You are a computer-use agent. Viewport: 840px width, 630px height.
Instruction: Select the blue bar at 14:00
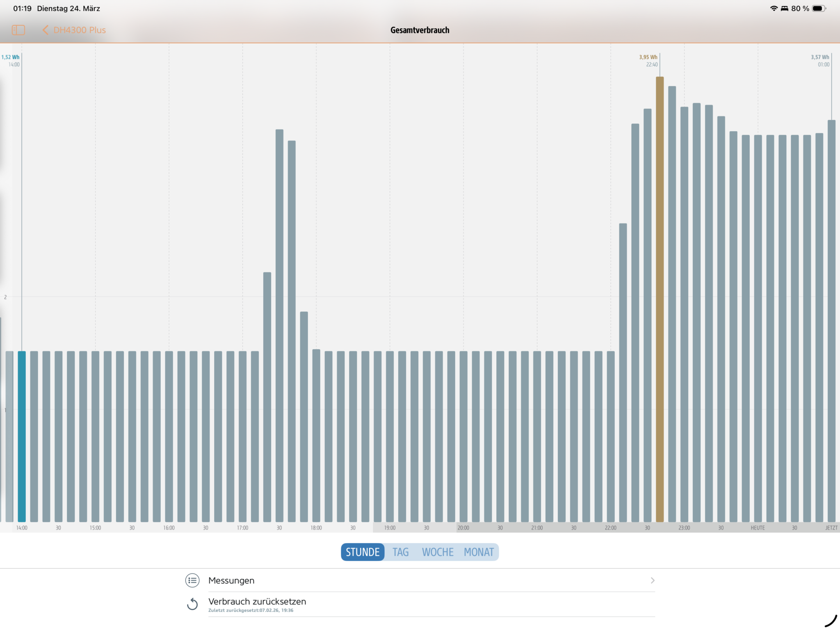click(x=22, y=436)
